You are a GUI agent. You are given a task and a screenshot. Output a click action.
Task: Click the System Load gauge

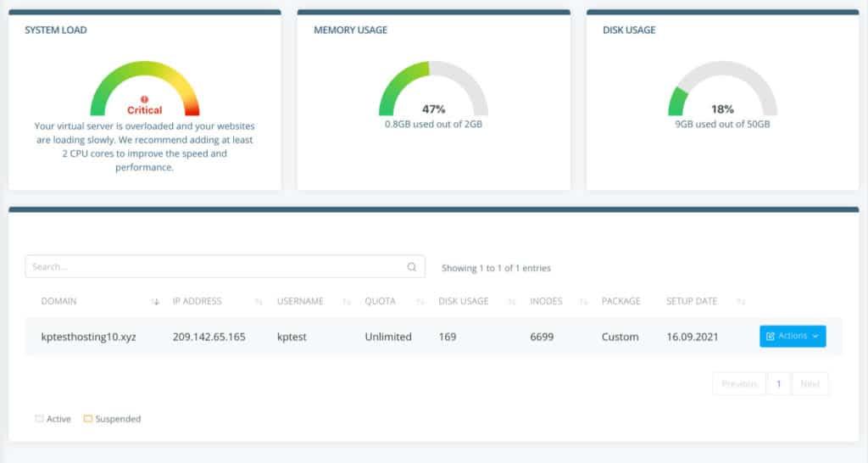pyautogui.click(x=144, y=88)
